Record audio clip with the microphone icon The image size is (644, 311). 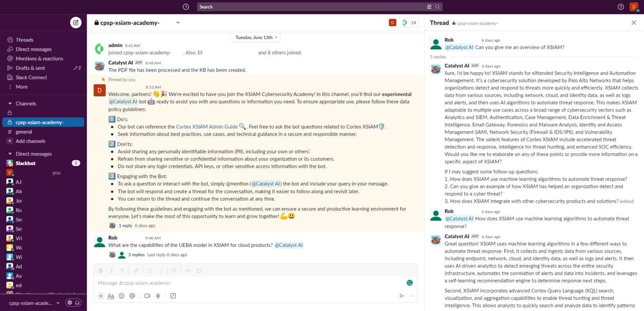coord(158,296)
